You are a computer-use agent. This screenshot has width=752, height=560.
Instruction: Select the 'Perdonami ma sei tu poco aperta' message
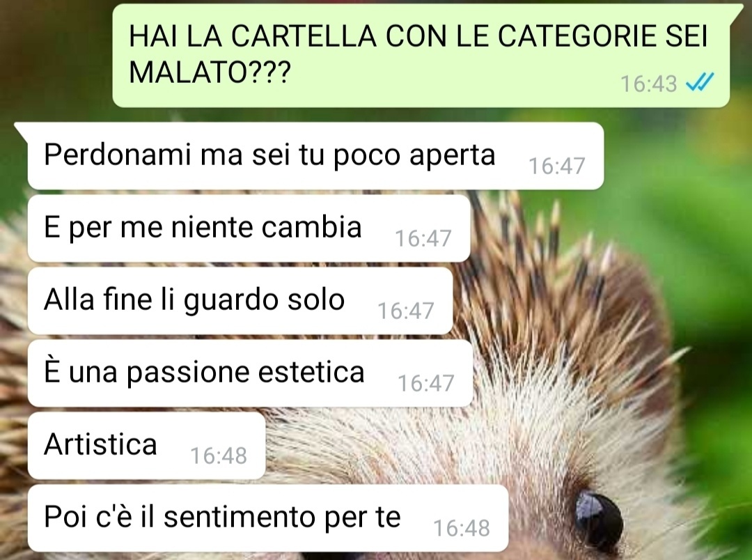coord(315,156)
